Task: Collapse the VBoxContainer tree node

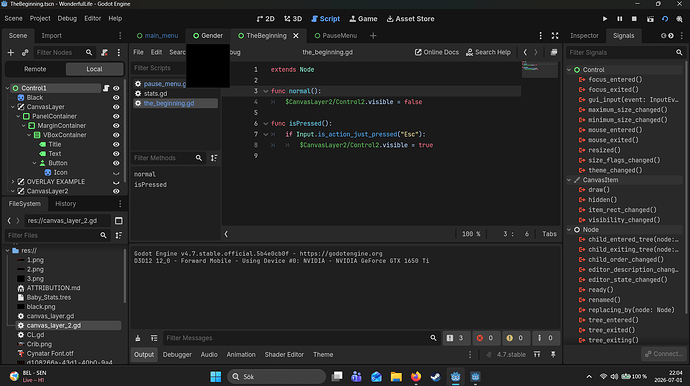Action: tap(29, 135)
